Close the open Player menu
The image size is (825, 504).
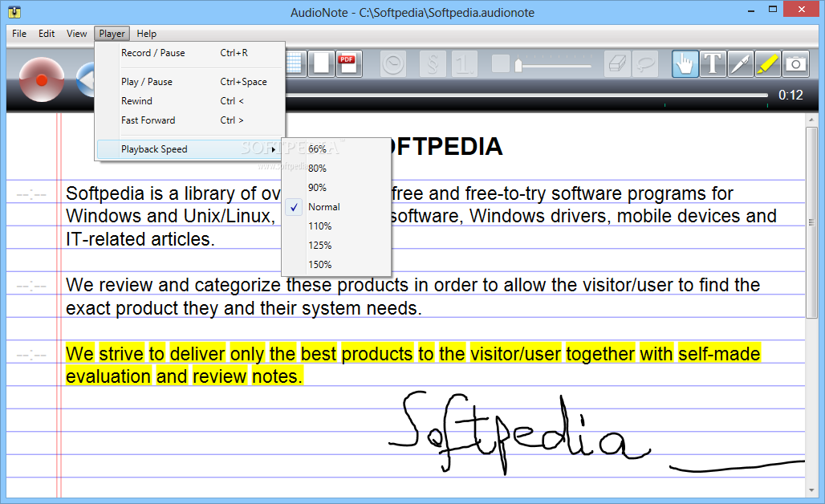pos(112,34)
